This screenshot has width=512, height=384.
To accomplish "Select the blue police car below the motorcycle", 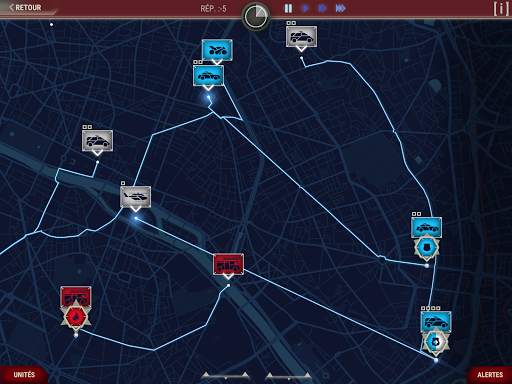I will coord(208,76).
